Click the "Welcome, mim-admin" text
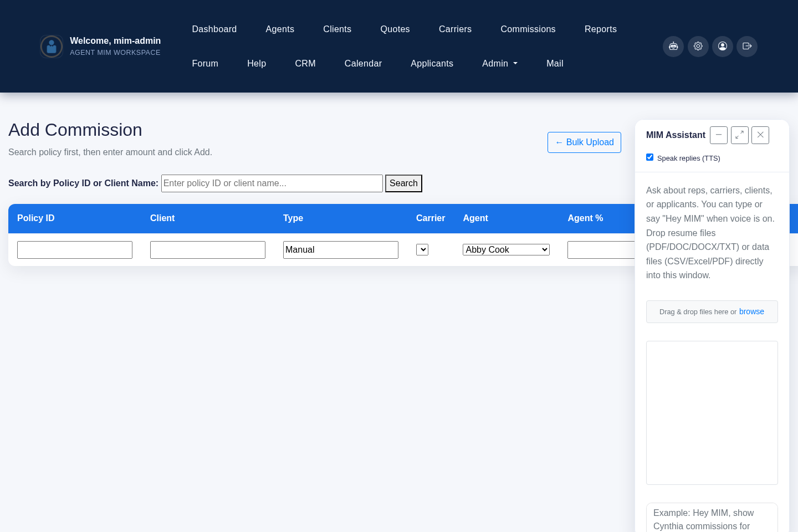 click(115, 40)
